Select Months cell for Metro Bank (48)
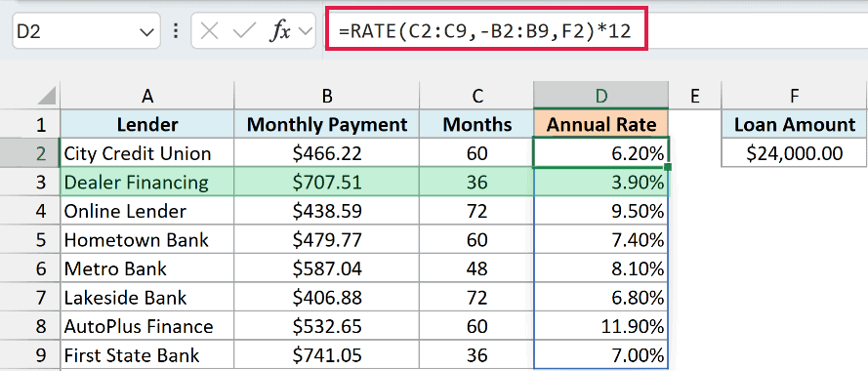The width and height of the screenshot is (868, 371). (x=476, y=268)
